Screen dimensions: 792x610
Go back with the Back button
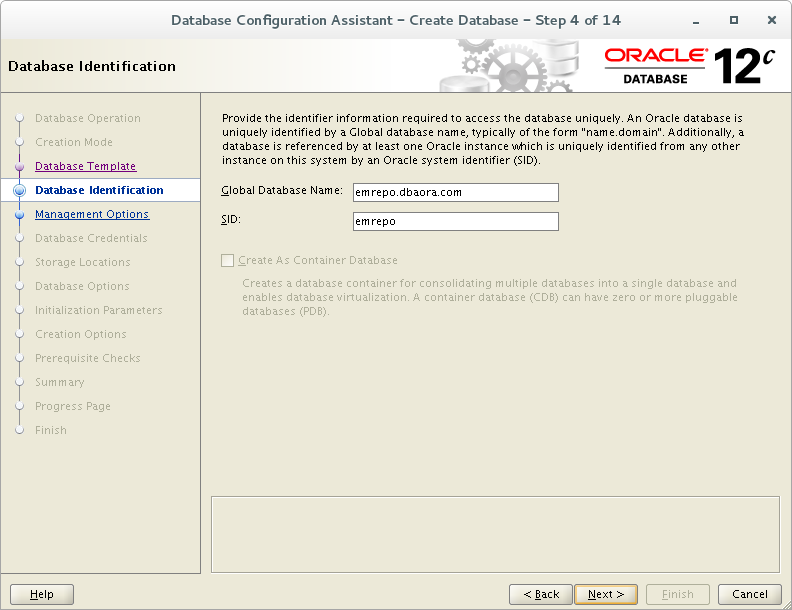[x=540, y=594]
